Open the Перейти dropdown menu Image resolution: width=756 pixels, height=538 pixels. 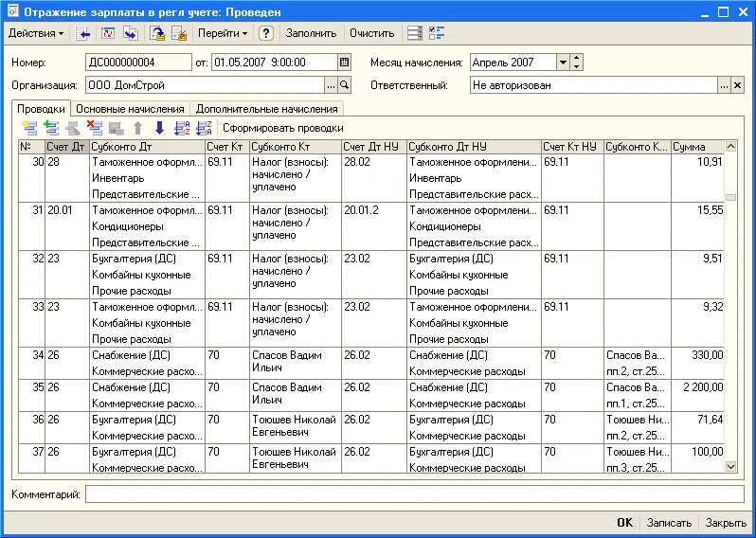[223, 33]
